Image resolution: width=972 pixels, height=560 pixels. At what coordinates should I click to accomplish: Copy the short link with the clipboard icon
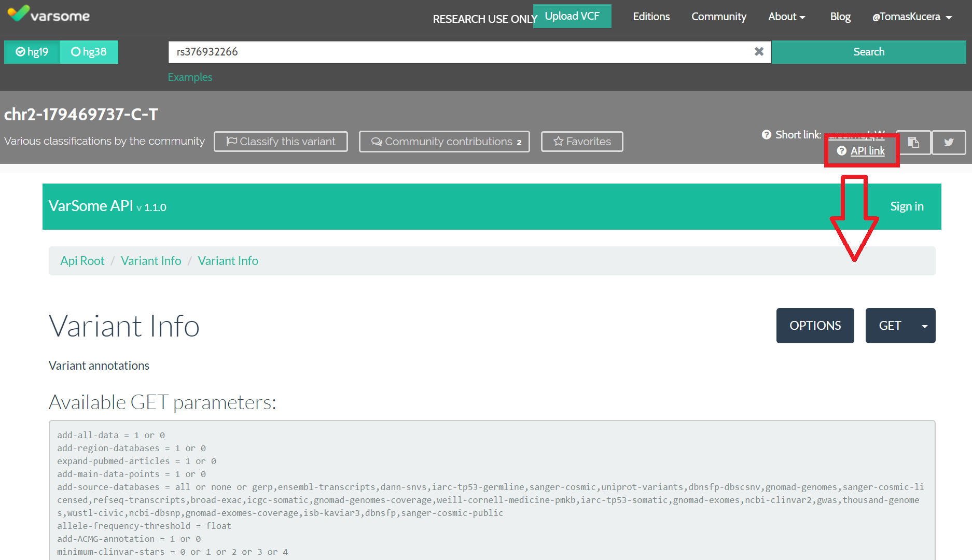click(913, 142)
